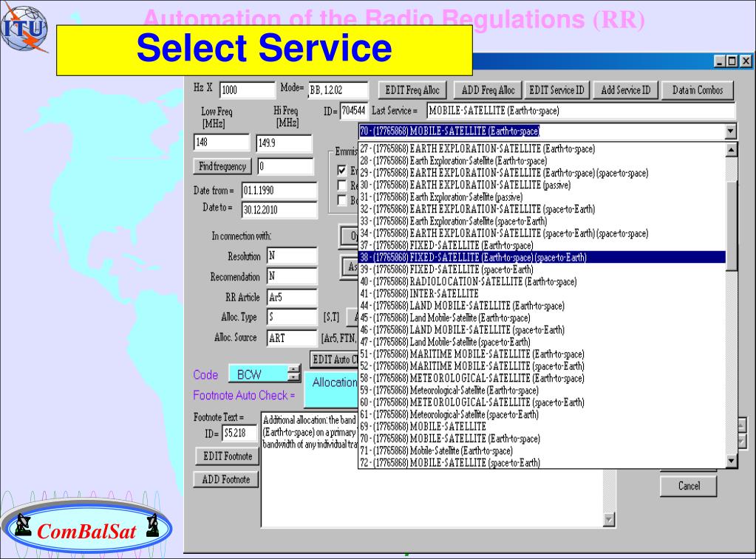This screenshot has width=756, height=559.
Task: Select 30 EARTH EXPLORATION-SATELLITE (passive)
Action: [542, 185]
